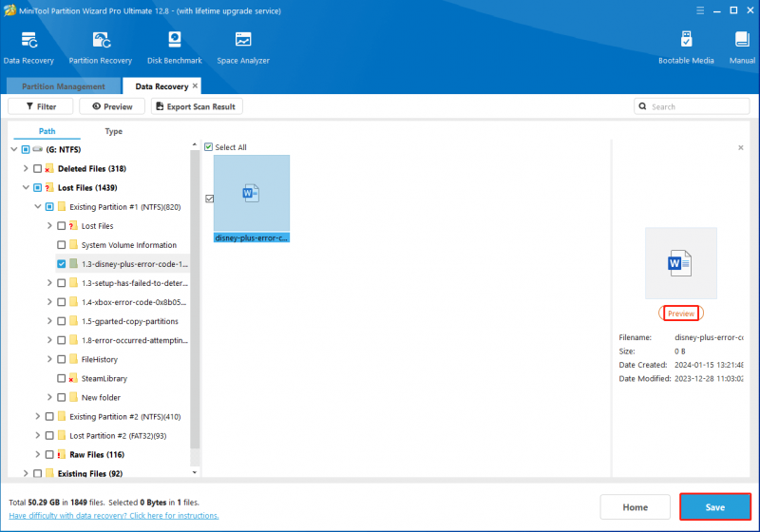Viewport: 760px width, 532px height.
Task: Tick the SteamLibrary folder checkbox
Action: 61,378
